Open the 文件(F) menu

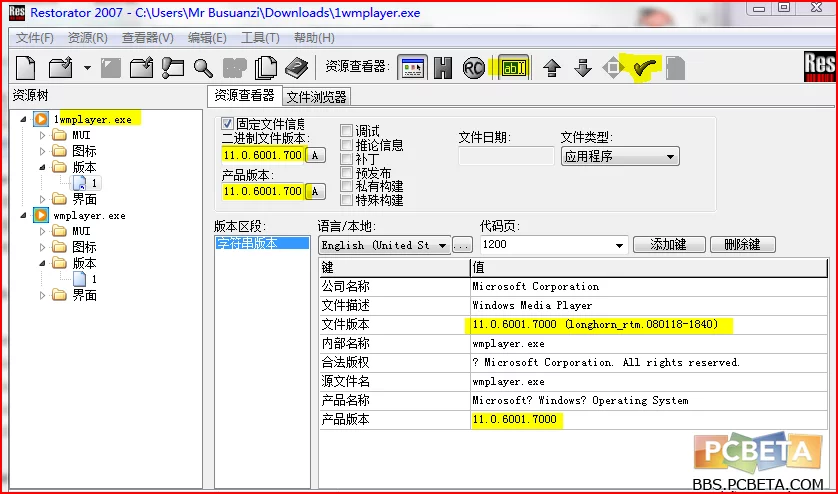click(35, 38)
